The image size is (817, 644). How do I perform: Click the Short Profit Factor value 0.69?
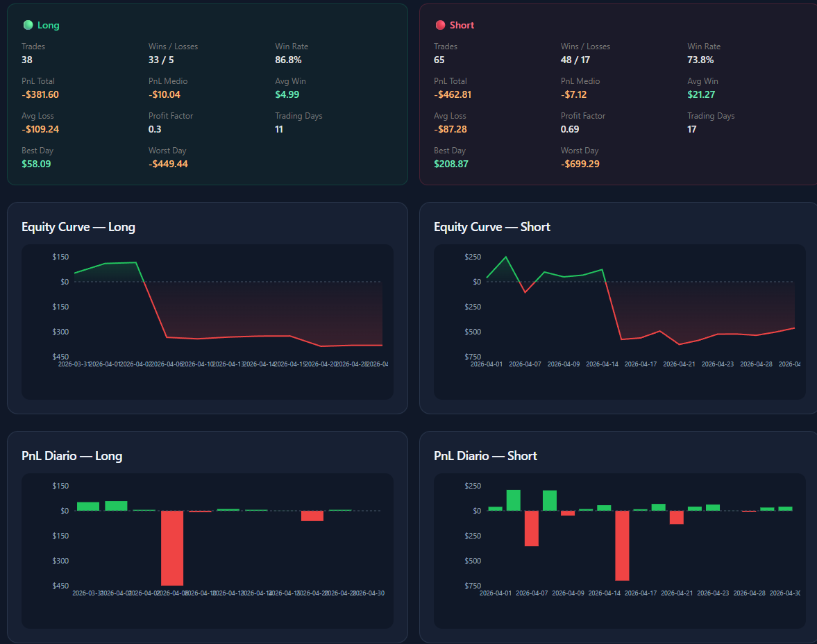569,129
